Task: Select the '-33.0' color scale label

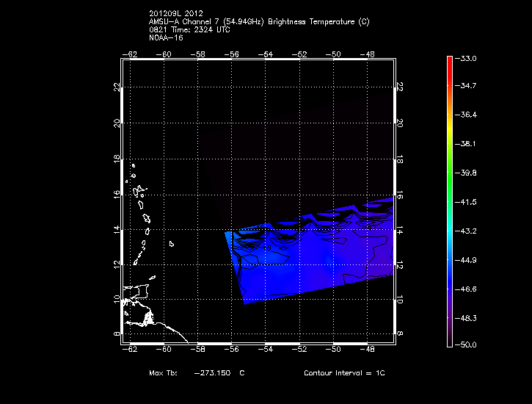Action: coord(465,58)
